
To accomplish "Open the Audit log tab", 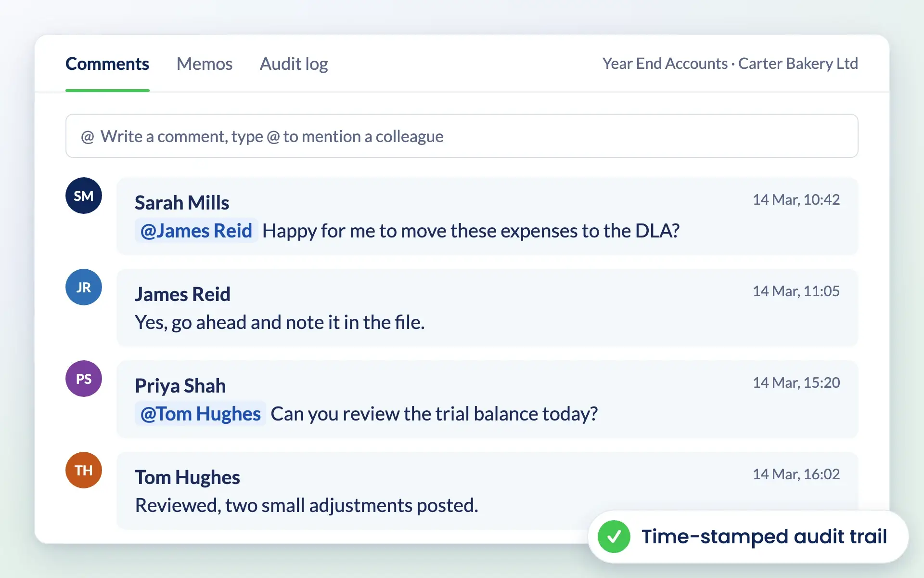I will coord(294,64).
